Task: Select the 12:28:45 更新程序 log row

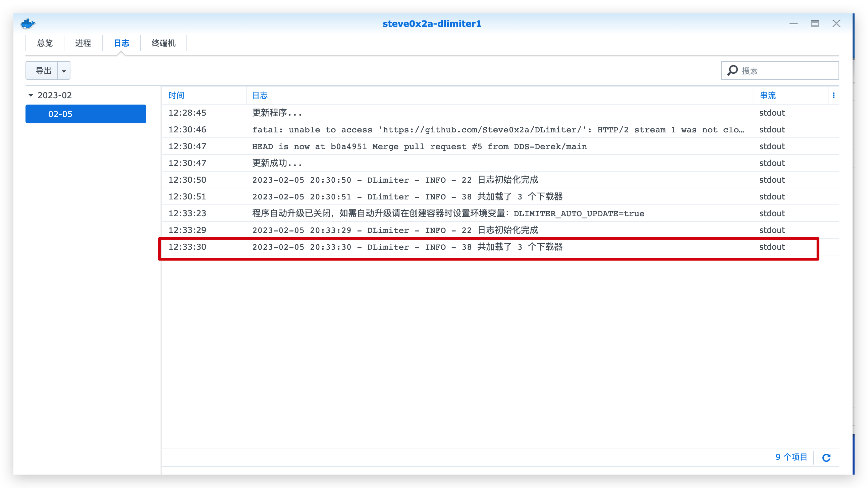Action: [500, 113]
